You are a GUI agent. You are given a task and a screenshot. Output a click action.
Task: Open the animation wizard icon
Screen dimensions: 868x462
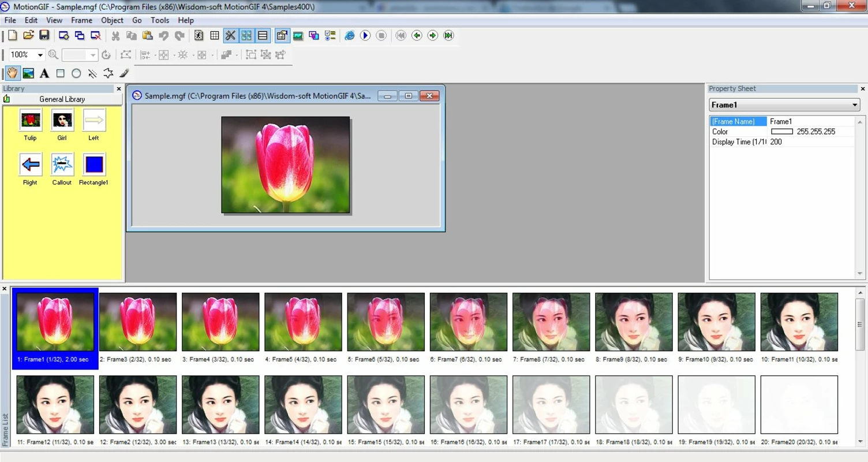[199, 35]
